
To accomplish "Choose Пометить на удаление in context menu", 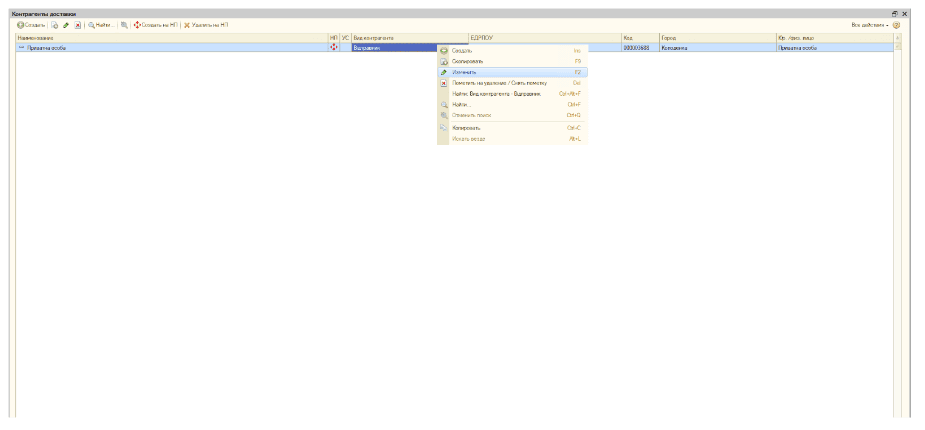I will pyautogui.click(x=498, y=83).
